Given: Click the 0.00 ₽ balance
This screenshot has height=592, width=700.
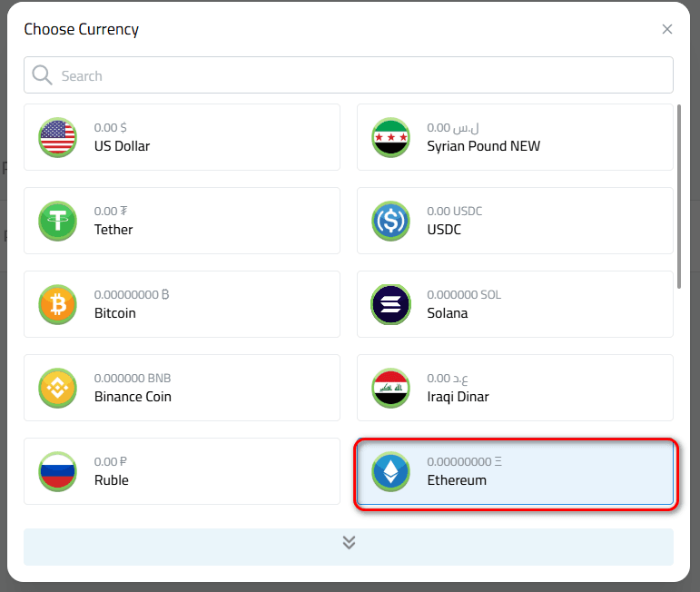Looking at the screenshot, I should tap(110, 461).
